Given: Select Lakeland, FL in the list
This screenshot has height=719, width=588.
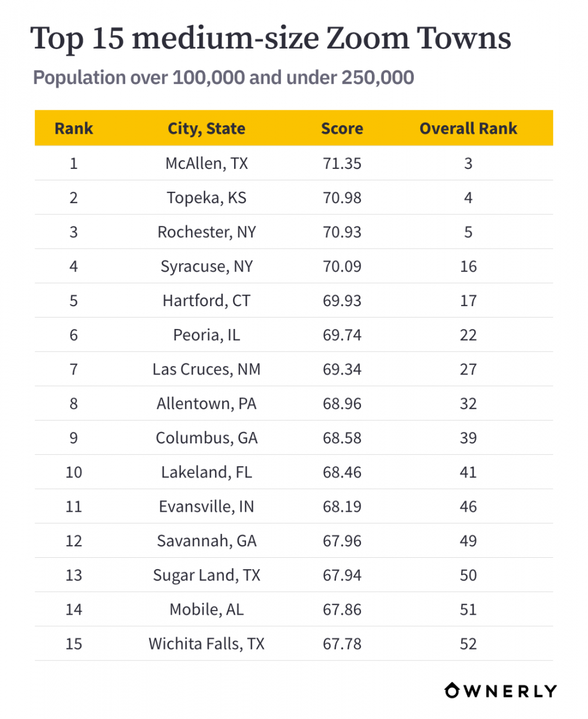Looking at the screenshot, I should 207,472.
